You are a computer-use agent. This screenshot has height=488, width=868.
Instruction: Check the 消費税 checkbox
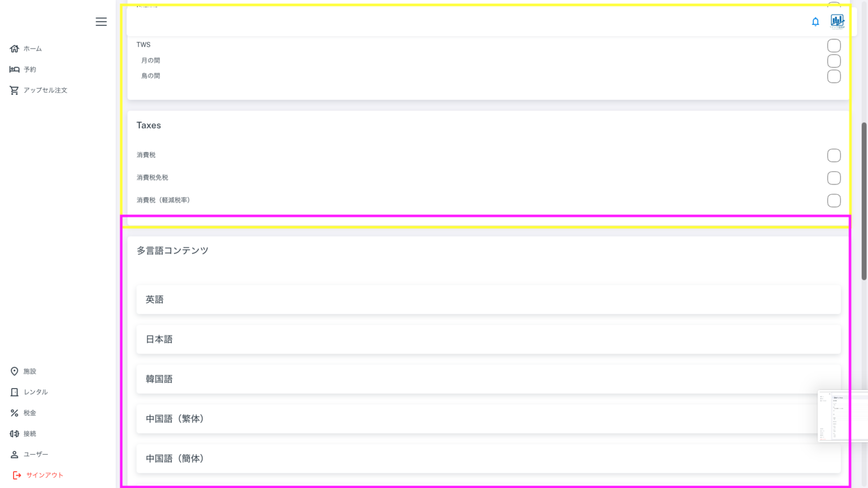[x=834, y=155]
